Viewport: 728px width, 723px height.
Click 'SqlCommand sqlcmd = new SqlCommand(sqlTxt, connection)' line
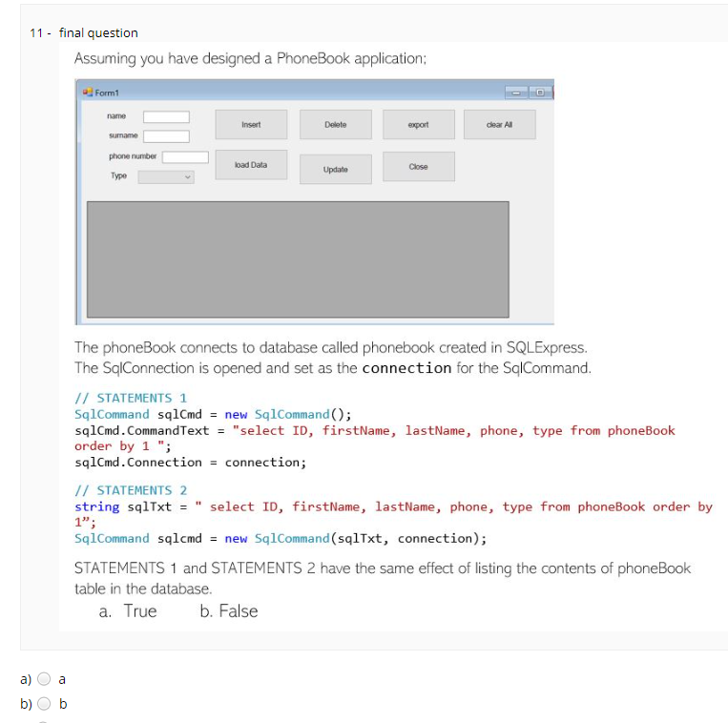(x=281, y=538)
